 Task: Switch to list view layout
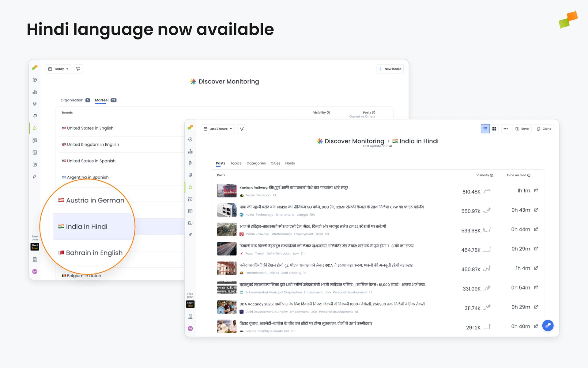tap(485, 129)
